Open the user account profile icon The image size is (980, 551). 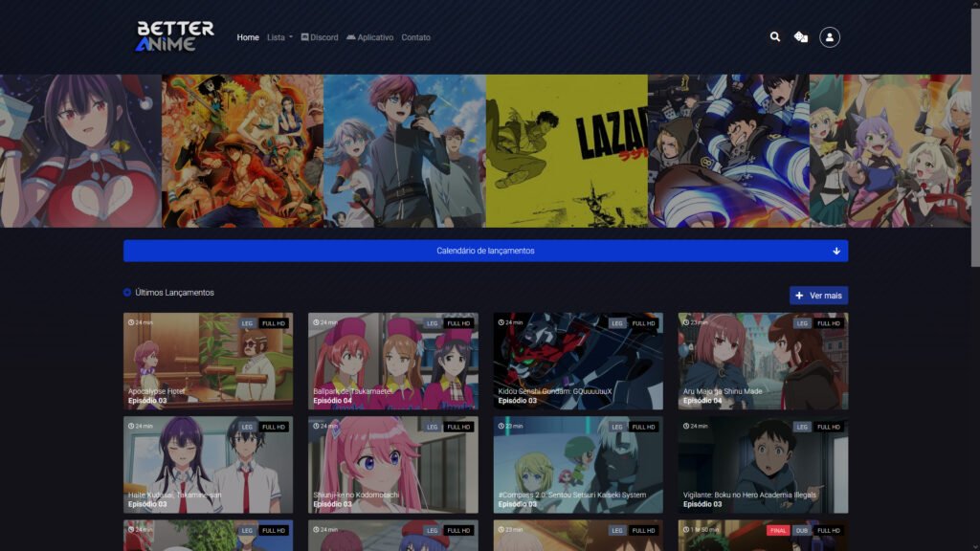click(x=830, y=37)
